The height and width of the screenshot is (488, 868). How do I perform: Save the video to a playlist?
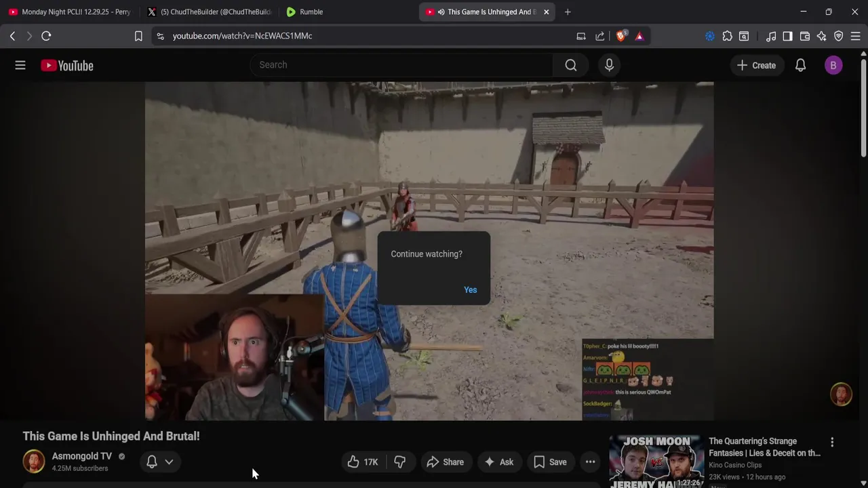550,462
